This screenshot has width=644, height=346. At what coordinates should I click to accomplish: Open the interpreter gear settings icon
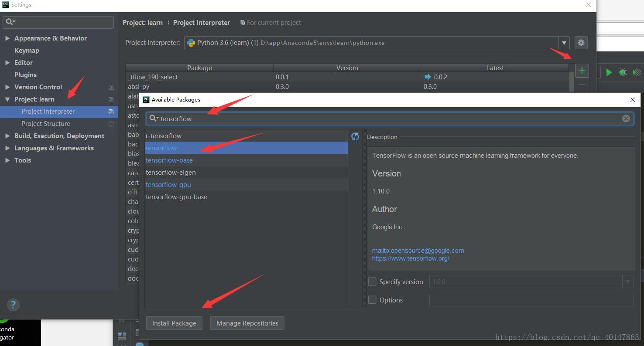pyautogui.click(x=581, y=43)
